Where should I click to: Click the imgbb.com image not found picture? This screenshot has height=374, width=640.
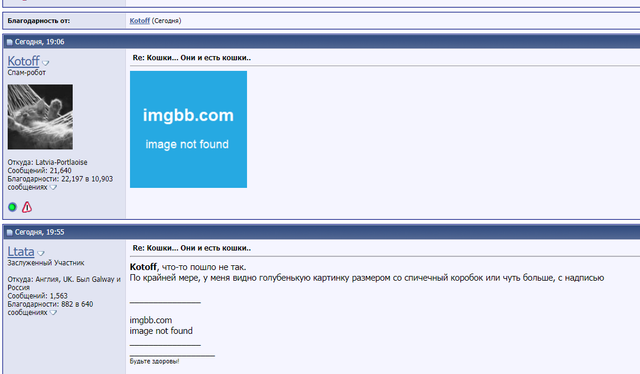point(188,129)
